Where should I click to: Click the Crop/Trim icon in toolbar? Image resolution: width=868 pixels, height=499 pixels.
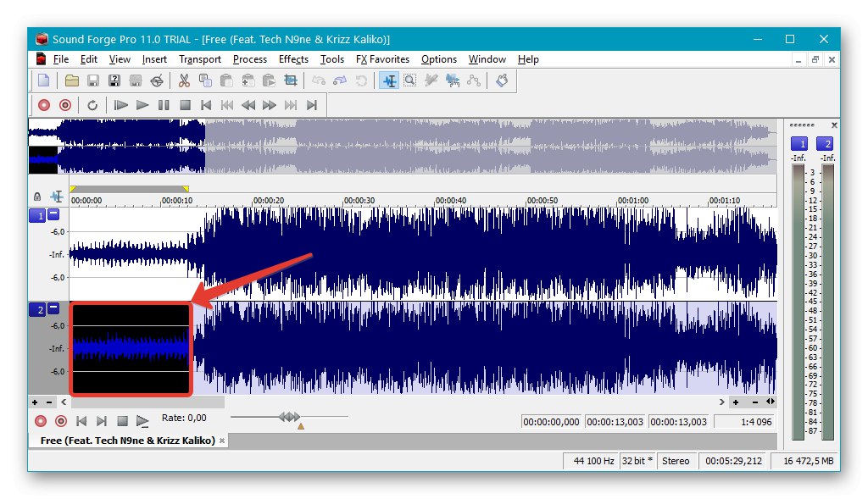click(291, 81)
